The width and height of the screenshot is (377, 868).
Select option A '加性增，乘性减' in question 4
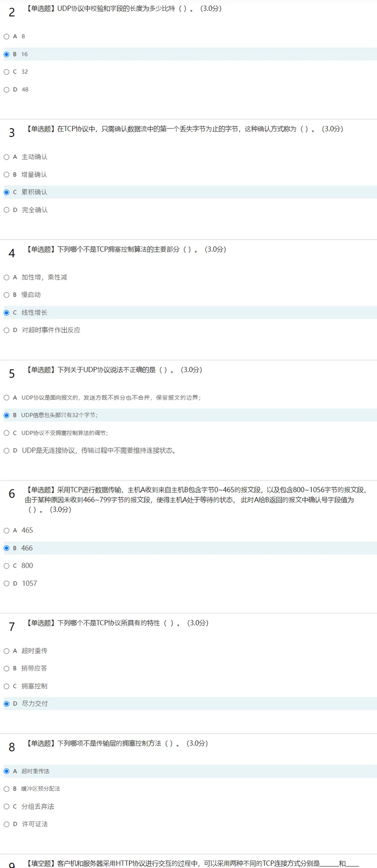[x=7, y=277]
